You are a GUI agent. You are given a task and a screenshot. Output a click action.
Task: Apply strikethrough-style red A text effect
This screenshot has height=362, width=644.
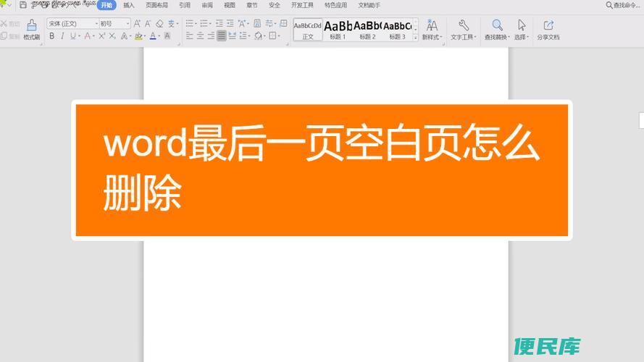(88, 36)
